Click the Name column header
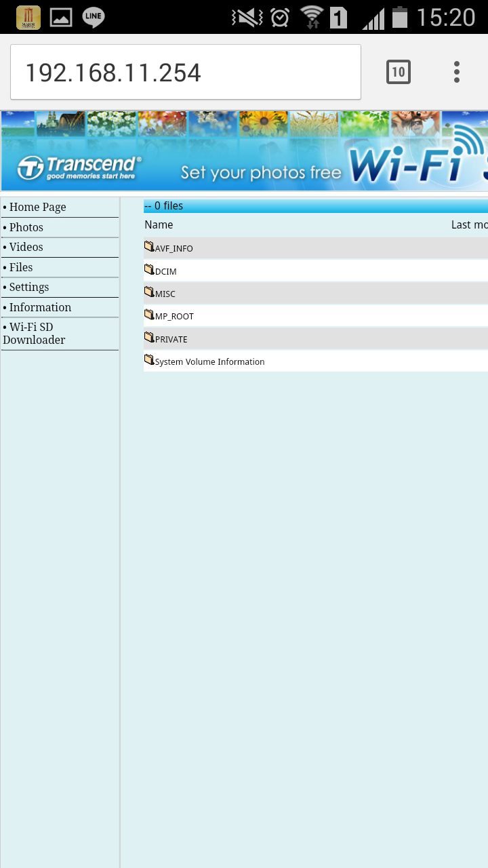The width and height of the screenshot is (488, 868). tap(159, 224)
